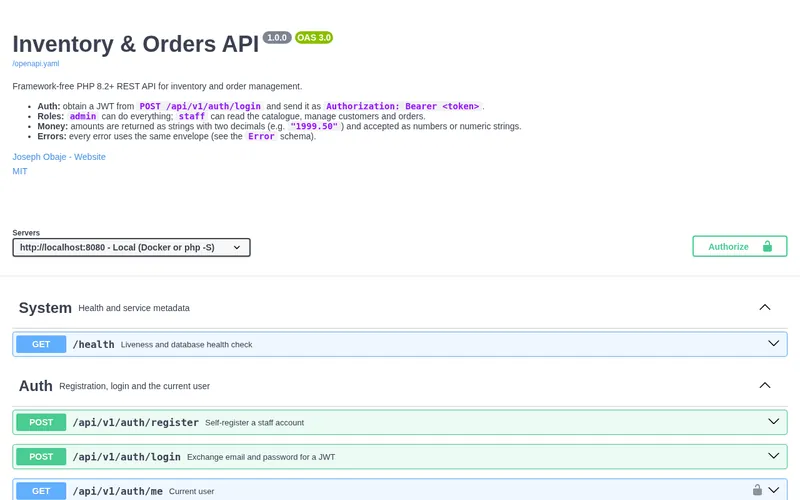Collapse the System section chevron
The image size is (800, 500).
[764, 307]
